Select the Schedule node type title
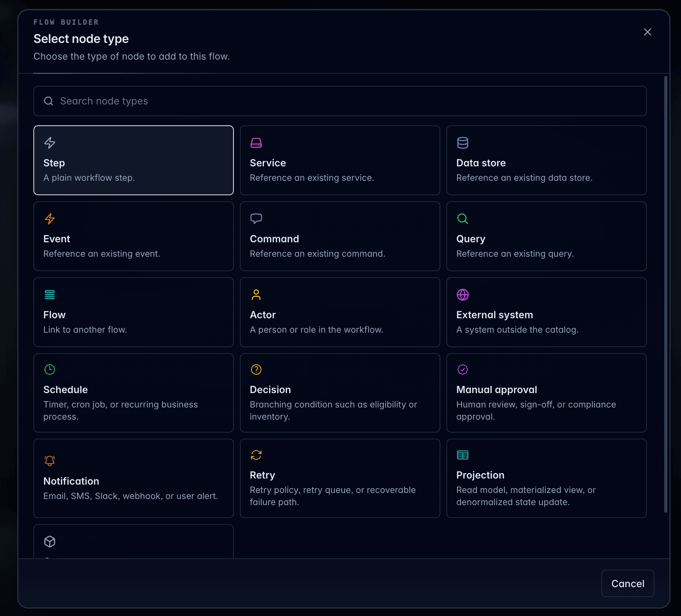The width and height of the screenshot is (681, 616). tap(65, 390)
